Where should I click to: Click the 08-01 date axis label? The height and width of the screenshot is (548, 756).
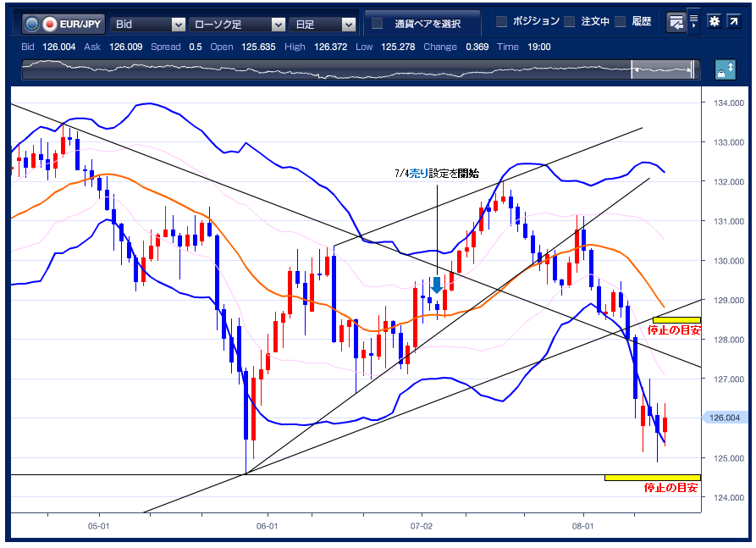583,526
